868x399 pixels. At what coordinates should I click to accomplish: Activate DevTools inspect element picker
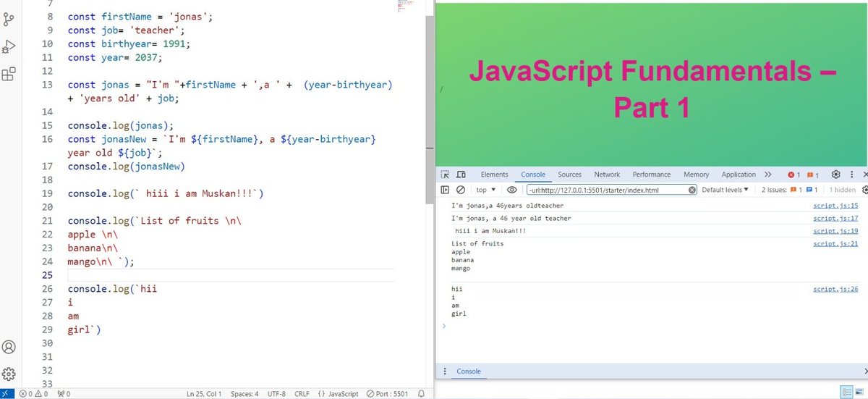446,175
